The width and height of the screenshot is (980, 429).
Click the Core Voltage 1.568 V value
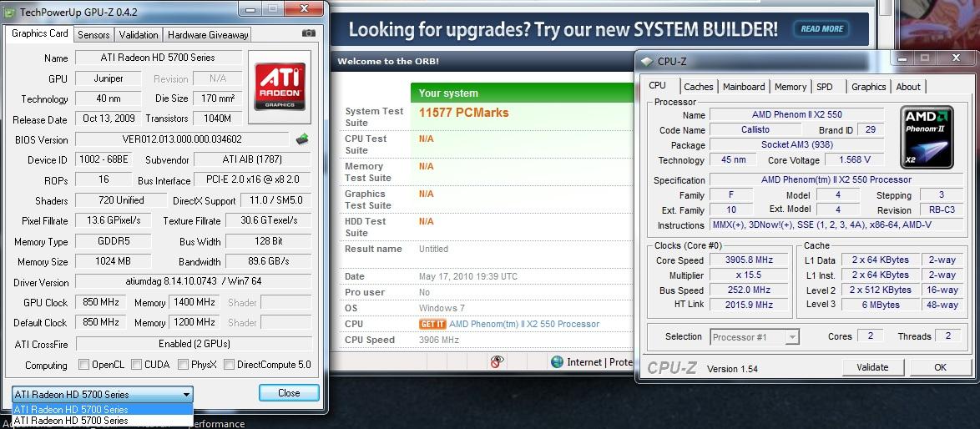(855, 160)
